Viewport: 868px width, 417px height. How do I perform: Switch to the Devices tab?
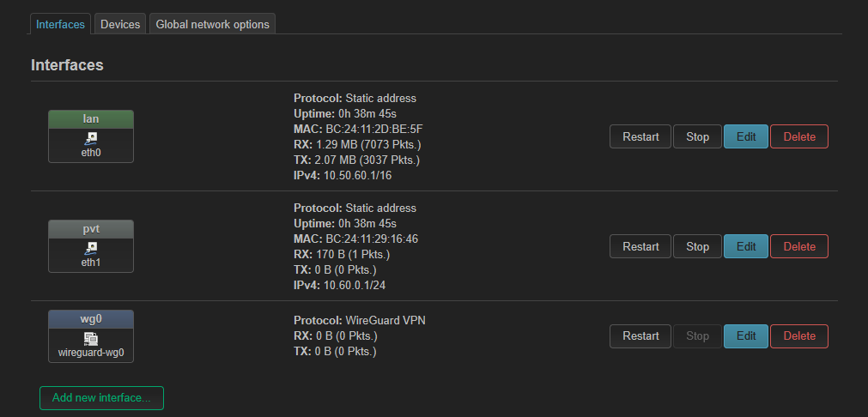tap(120, 24)
